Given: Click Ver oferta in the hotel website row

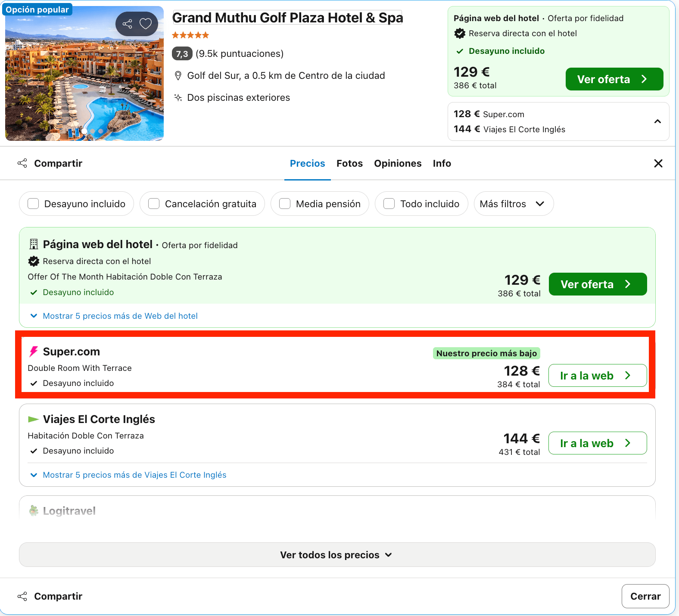Looking at the screenshot, I should (x=598, y=284).
